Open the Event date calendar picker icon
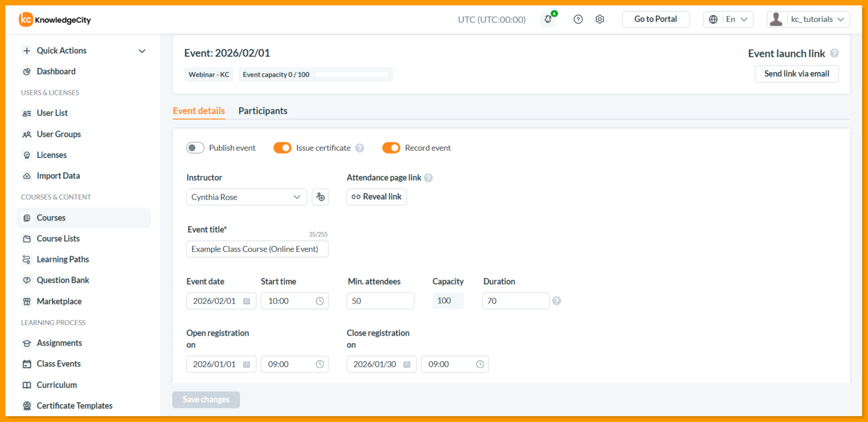This screenshot has height=422, width=868. point(247,301)
